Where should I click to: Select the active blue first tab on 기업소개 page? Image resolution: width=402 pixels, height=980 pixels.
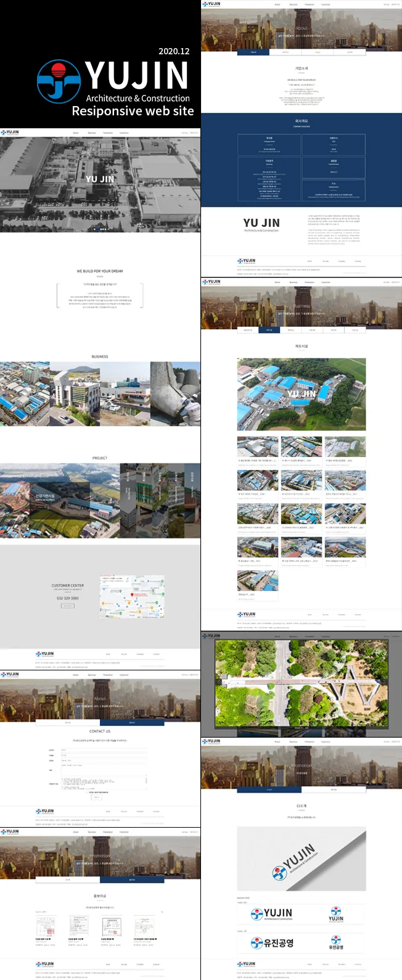pos(253,52)
